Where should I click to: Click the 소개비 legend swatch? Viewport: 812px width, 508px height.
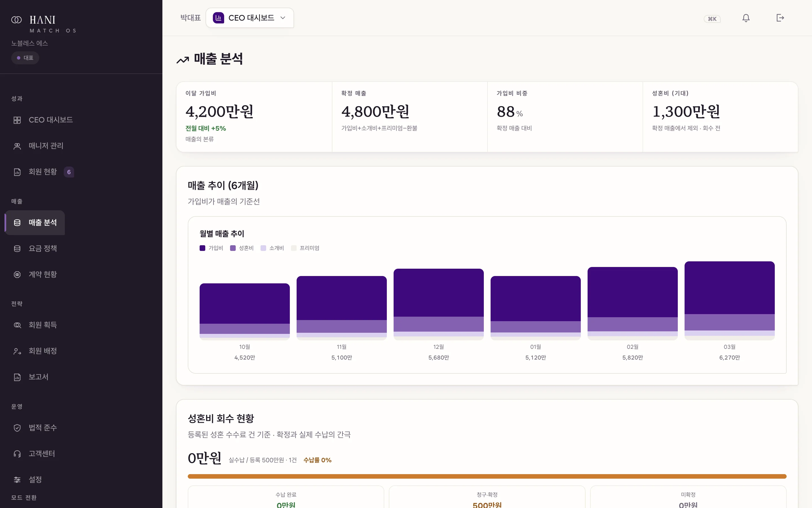pyautogui.click(x=263, y=248)
